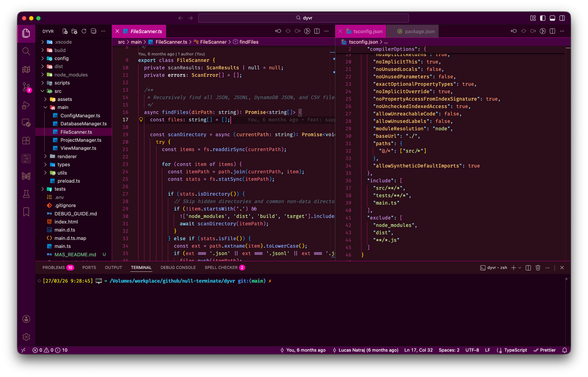Close the FileScanner.ts tab
The height and width of the screenshot is (377, 588).
coord(117,31)
